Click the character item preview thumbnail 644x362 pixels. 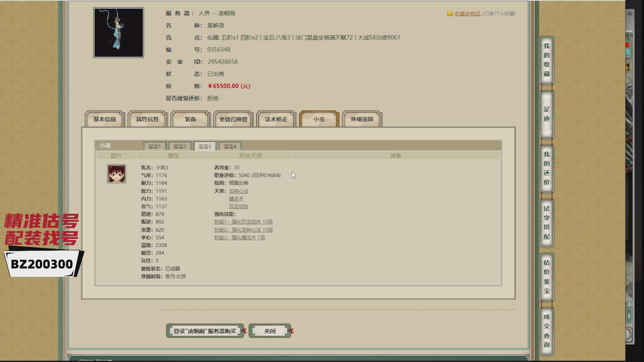pyautogui.click(x=118, y=33)
